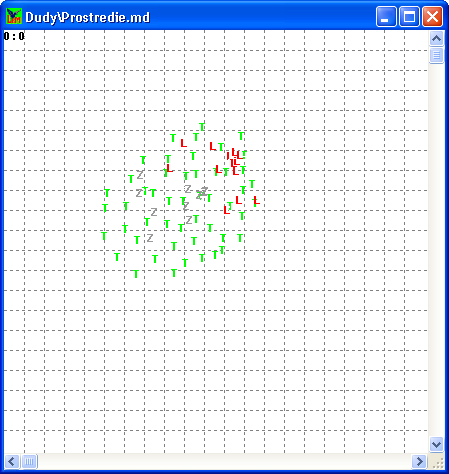Image resolution: width=449 pixels, height=474 pixels.
Task: Select the topmost green T marker
Action: [202, 127]
